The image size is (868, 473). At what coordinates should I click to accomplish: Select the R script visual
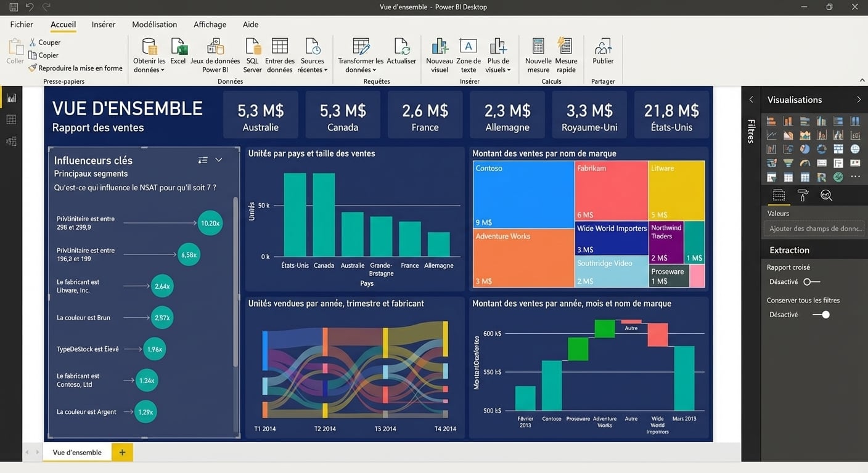(x=822, y=177)
